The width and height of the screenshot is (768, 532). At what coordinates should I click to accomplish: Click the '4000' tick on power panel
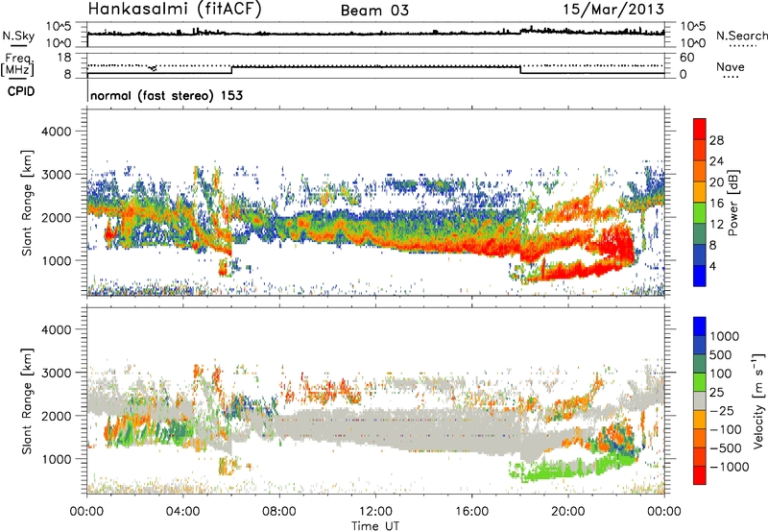(57, 132)
